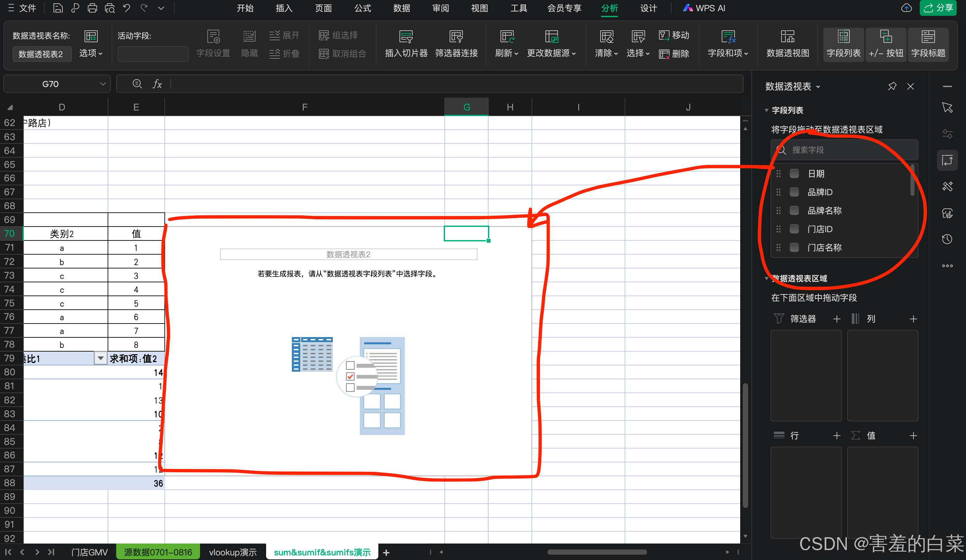Check the 品牌名称 field checkbox

[794, 210]
